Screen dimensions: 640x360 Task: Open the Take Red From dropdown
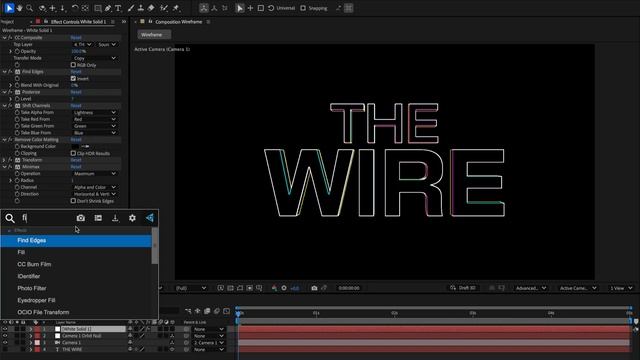pos(95,119)
